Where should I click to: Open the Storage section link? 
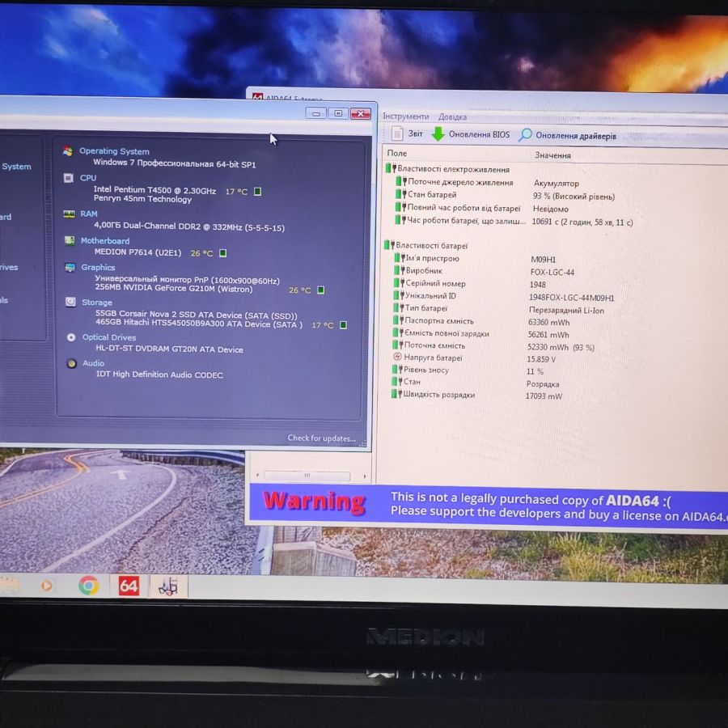[96, 303]
